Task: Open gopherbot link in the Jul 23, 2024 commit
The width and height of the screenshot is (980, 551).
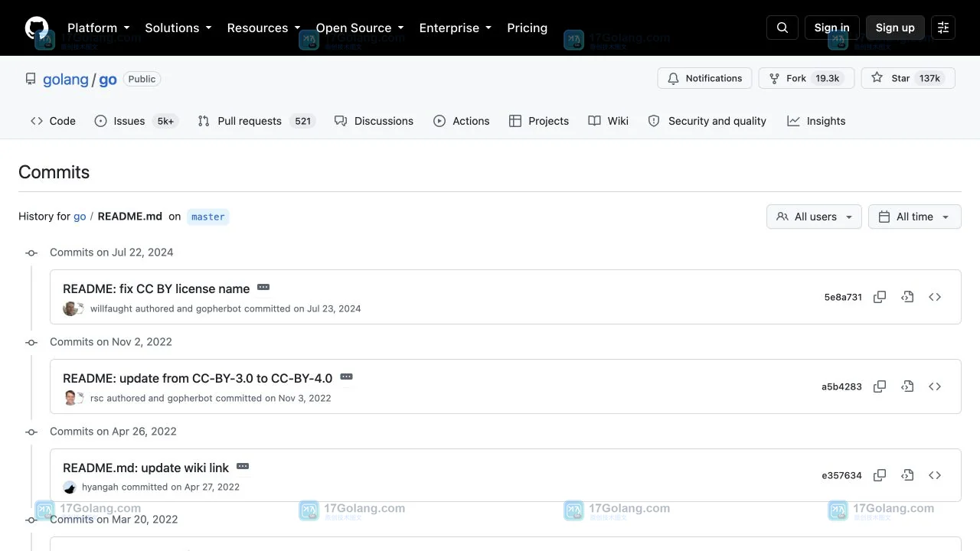Action: 219,308
